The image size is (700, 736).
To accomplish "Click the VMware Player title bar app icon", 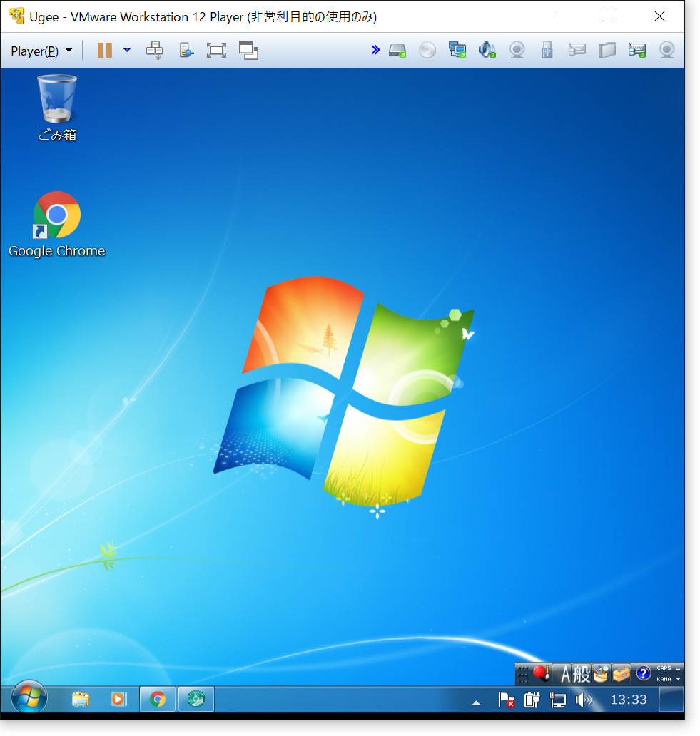I will click(17, 16).
